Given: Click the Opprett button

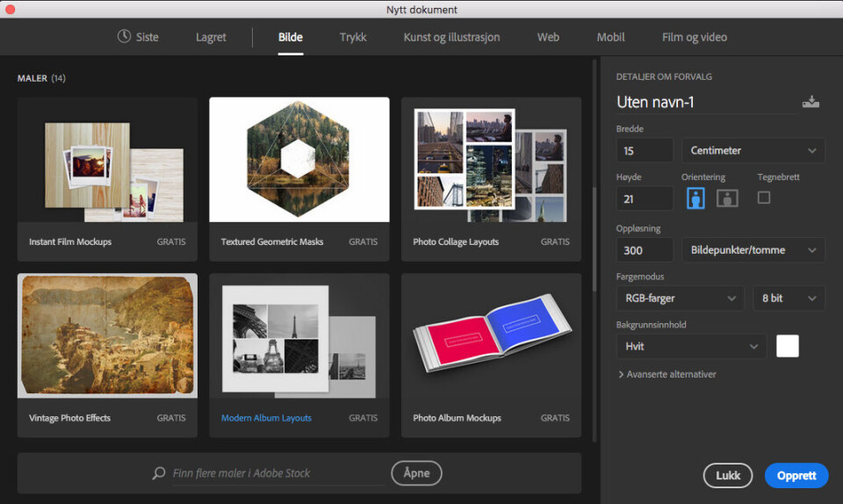Looking at the screenshot, I should [x=796, y=476].
